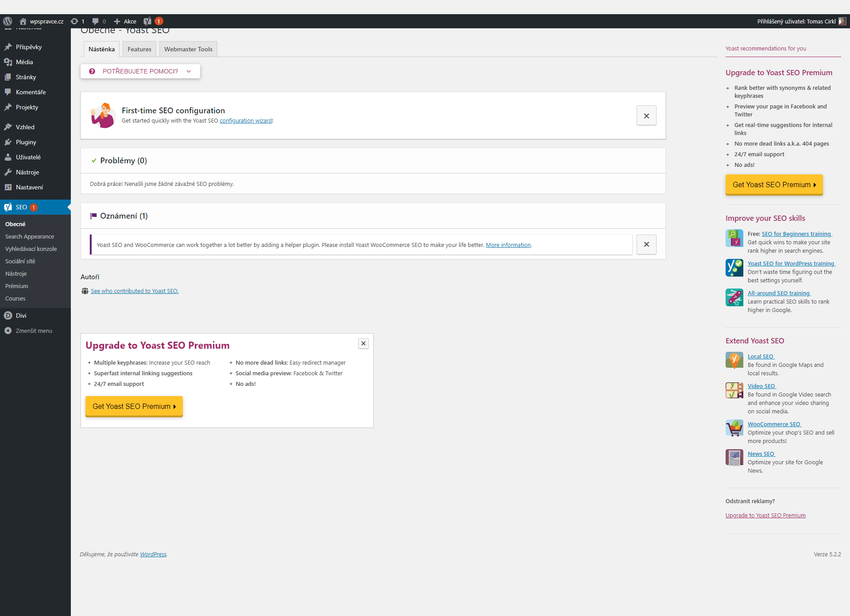Switch to the Nástěnka tab

click(101, 49)
